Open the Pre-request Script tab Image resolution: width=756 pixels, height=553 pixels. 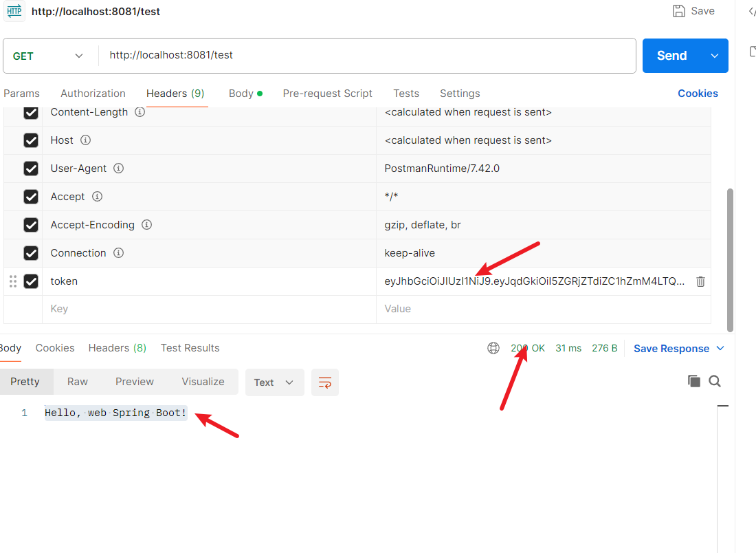(327, 94)
